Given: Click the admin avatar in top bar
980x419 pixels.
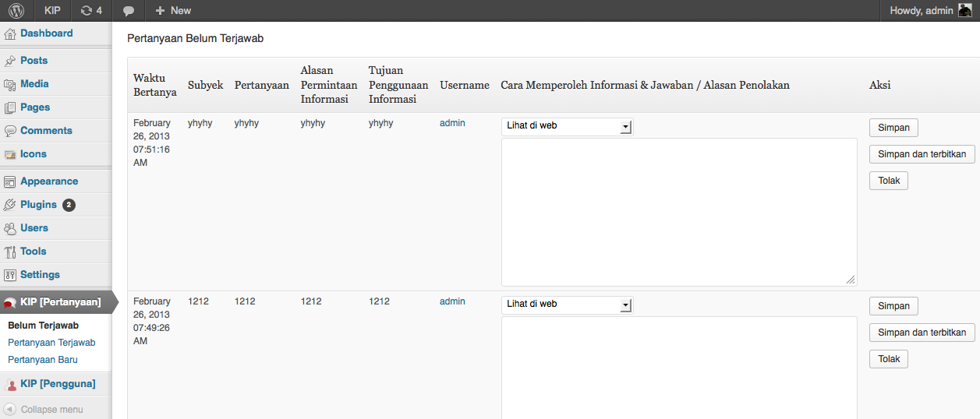Looking at the screenshot, I should tap(965, 11).
